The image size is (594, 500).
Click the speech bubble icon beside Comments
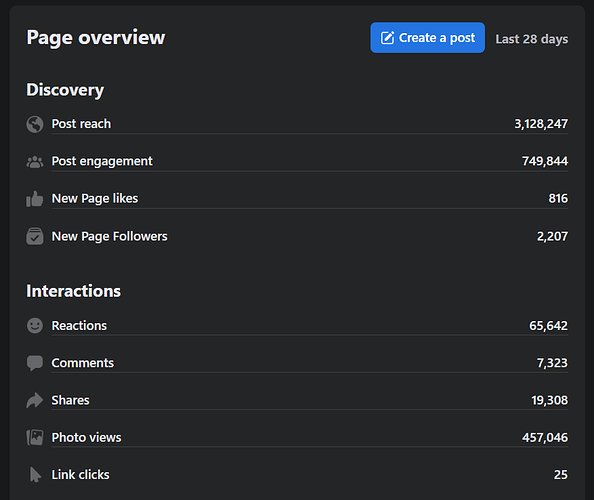35,363
